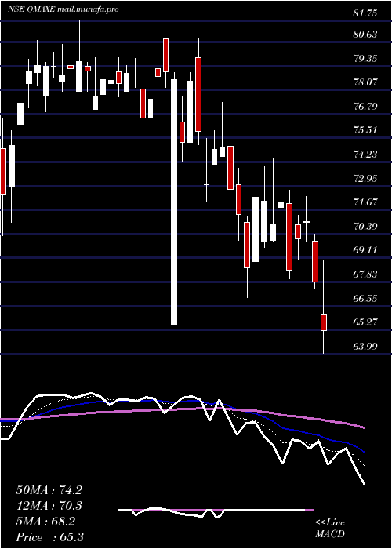The image size is (392, 549).
Task: Click the 65.27 price axis label
Action: (365, 322)
